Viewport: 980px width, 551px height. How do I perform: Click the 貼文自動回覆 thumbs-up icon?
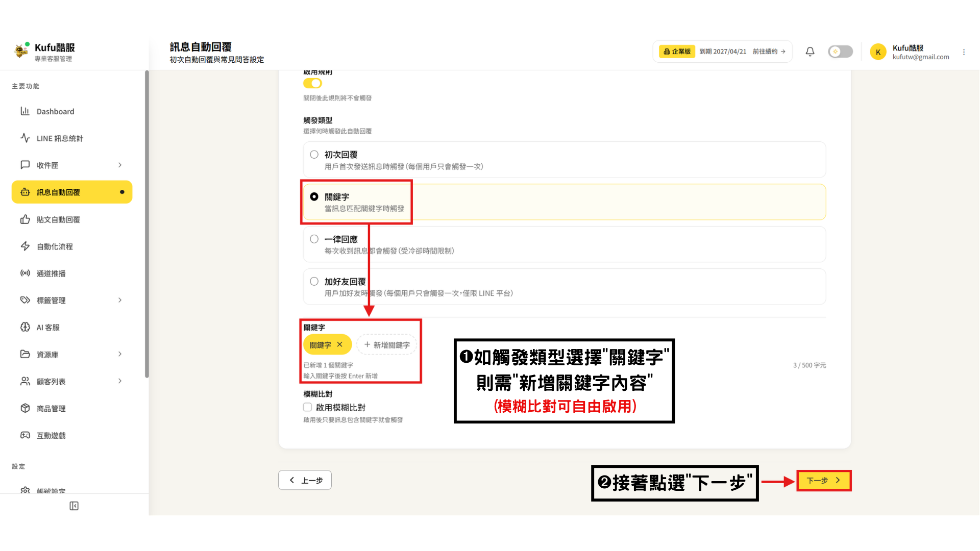pyautogui.click(x=25, y=219)
